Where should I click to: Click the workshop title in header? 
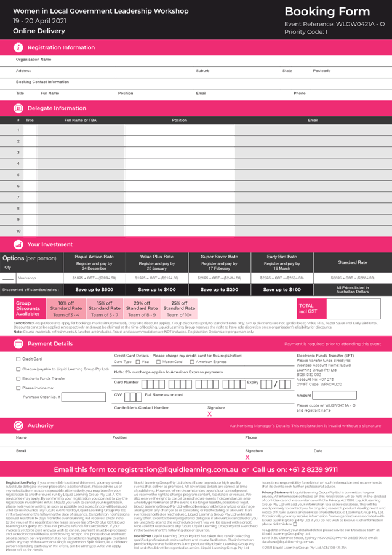[100, 11]
